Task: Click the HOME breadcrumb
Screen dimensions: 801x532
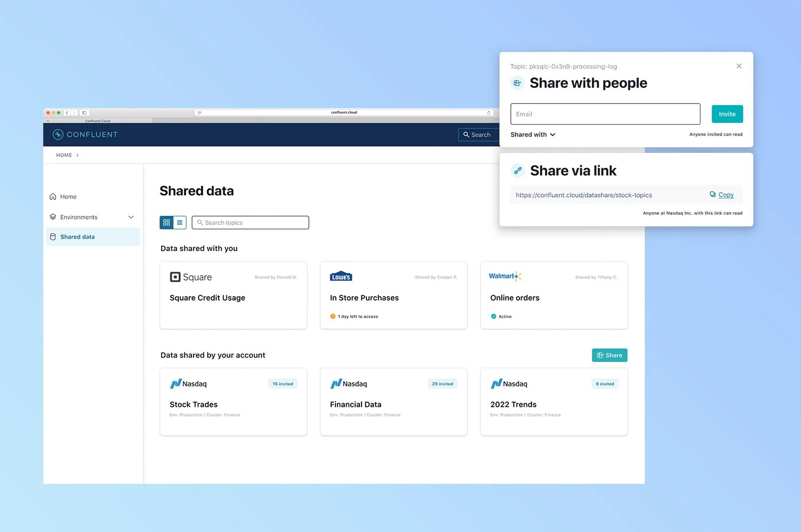Action: 64,155
